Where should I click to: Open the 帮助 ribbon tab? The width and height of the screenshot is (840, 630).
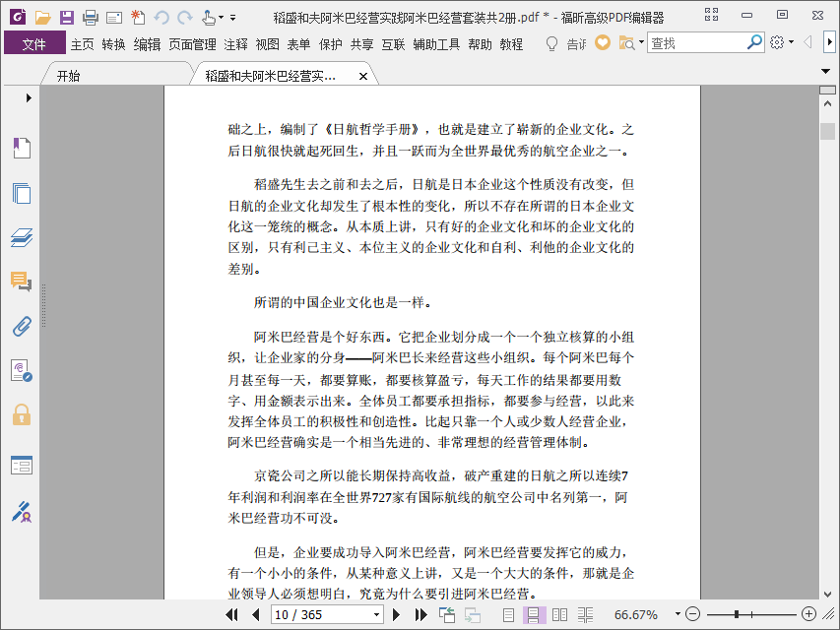pos(480,44)
